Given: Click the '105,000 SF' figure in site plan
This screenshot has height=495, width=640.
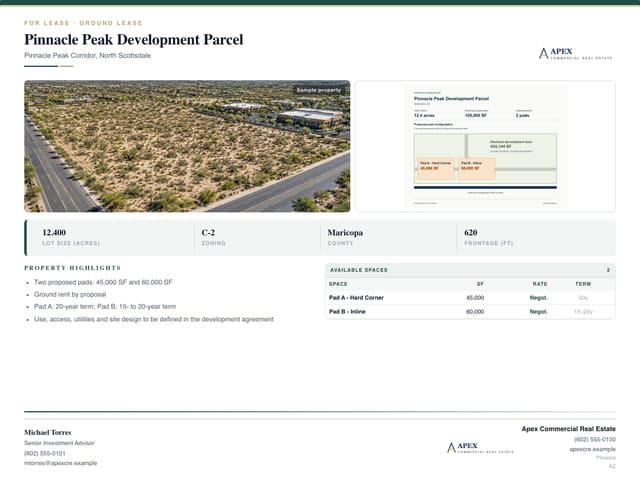Looking at the screenshot, I should pyautogui.click(x=476, y=116).
